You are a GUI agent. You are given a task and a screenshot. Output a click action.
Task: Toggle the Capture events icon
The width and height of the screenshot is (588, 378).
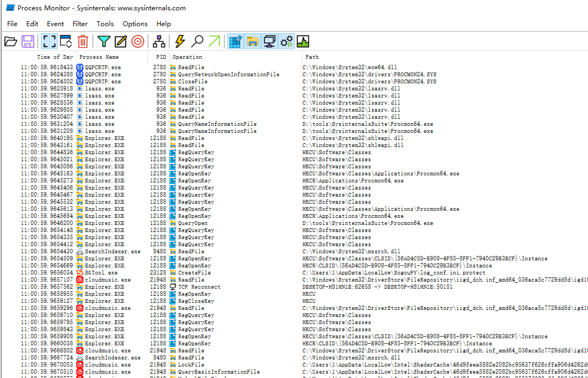point(49,41)
